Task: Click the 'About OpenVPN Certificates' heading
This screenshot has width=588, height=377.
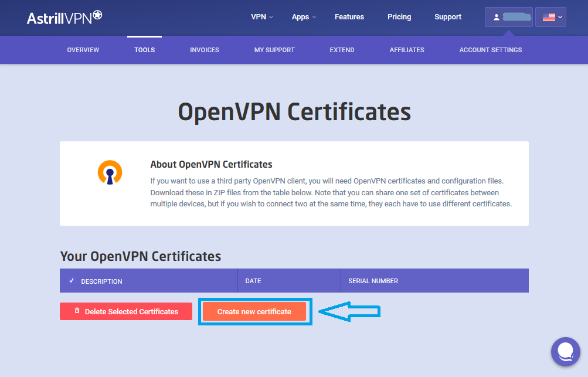Action: tap(211, 164)
